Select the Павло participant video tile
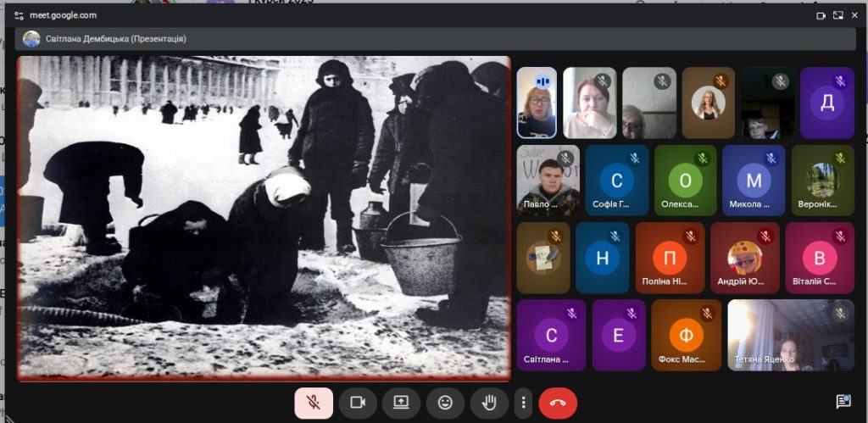The width and height of the screenshot is (868, 423). click(x=548, y=181)
